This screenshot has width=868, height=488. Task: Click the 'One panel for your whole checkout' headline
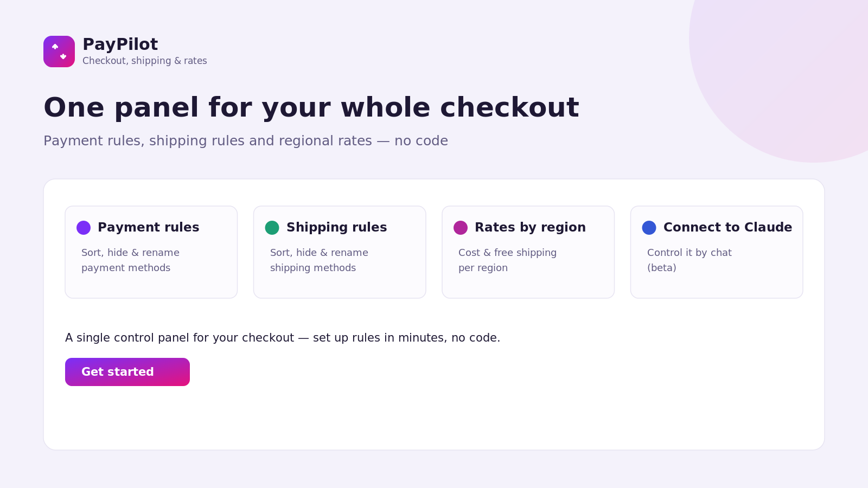311,107
